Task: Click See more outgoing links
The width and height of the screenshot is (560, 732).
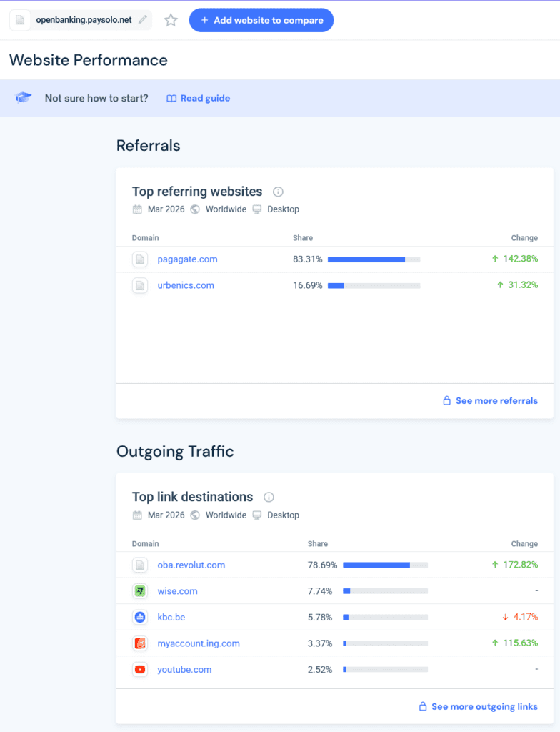Action: click(x=484, y=706)
